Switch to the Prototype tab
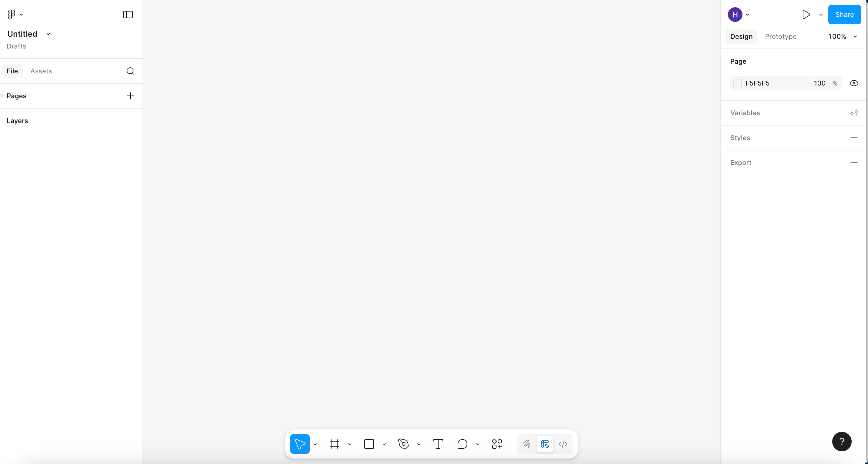The image size is (868, 464). (780, 36)
